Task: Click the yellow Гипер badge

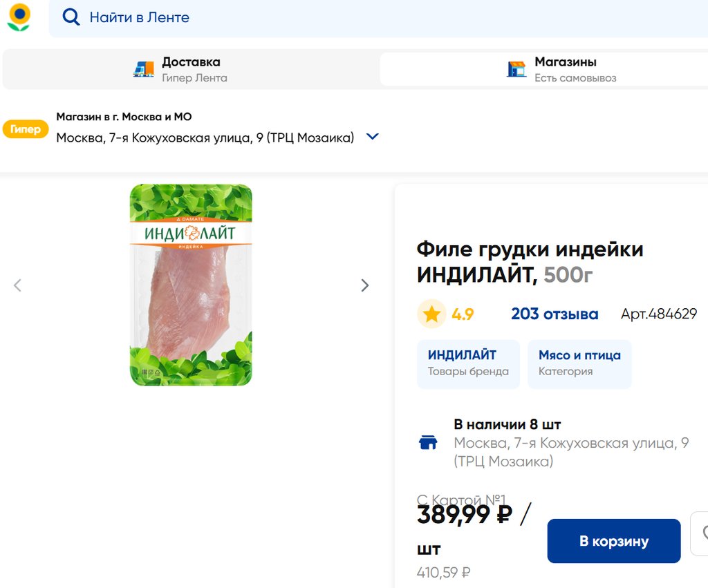Action: [26, 129]
